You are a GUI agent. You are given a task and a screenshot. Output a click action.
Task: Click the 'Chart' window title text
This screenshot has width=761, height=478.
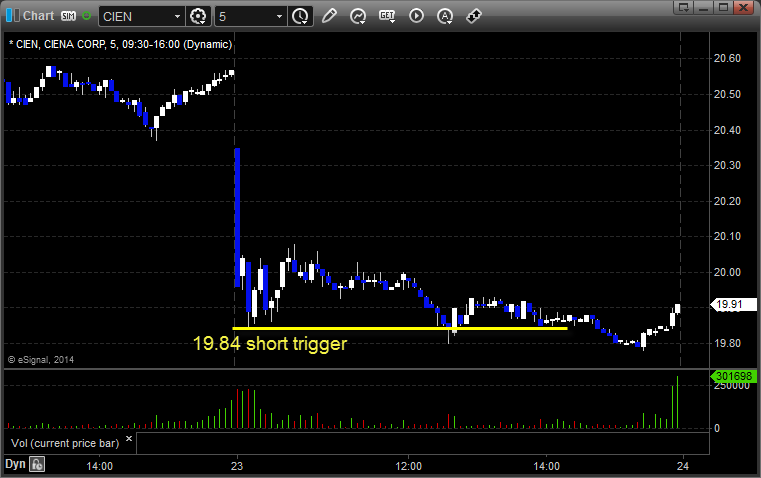38,16
